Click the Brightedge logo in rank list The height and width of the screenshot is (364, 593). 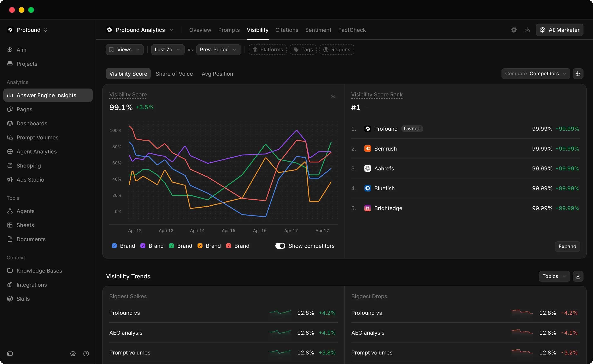[x=368, y=208]
